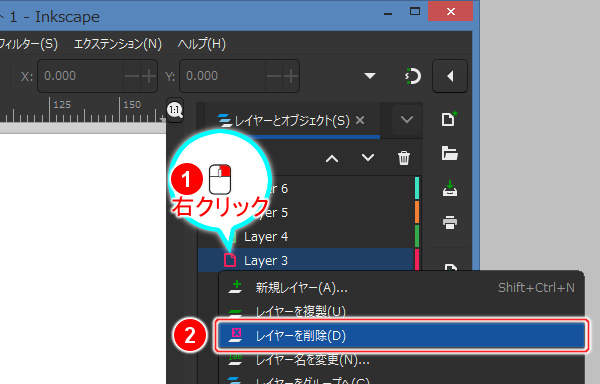The width and height of the screenshot is (600, 384).
Task: Collapse the side toolbar with left-arrow button
Action: pos(450,76)
